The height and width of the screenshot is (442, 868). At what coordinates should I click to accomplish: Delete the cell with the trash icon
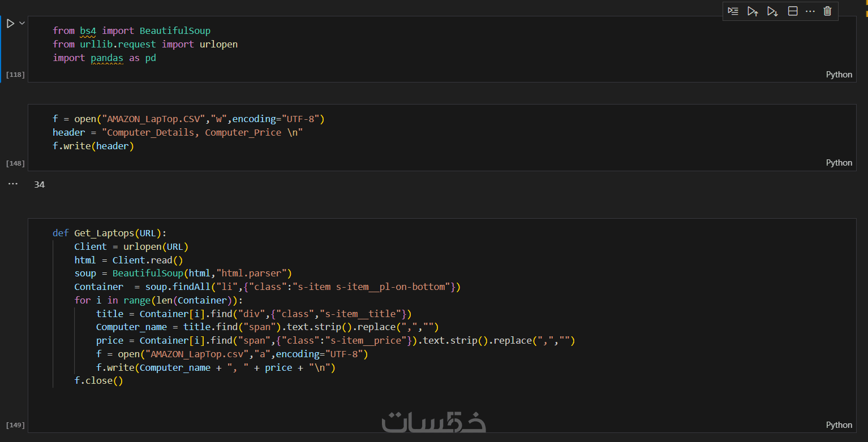coord(827,11)
